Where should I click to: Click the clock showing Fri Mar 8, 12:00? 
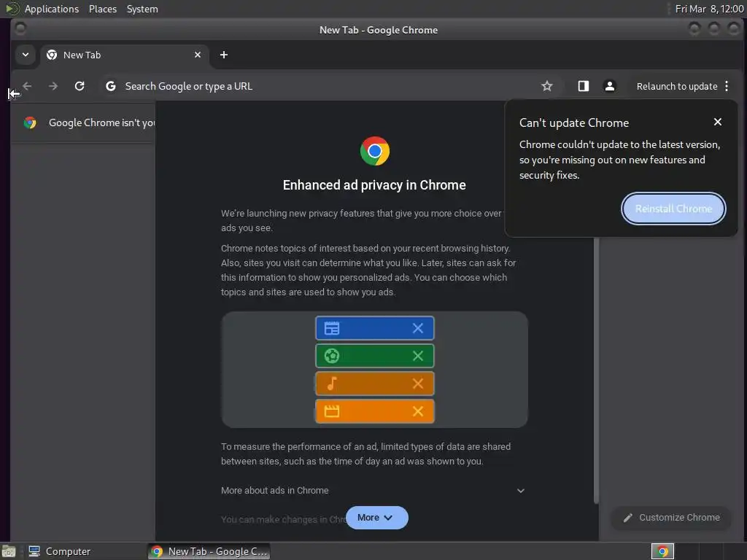pyautogui.click(x=709, y=9)
